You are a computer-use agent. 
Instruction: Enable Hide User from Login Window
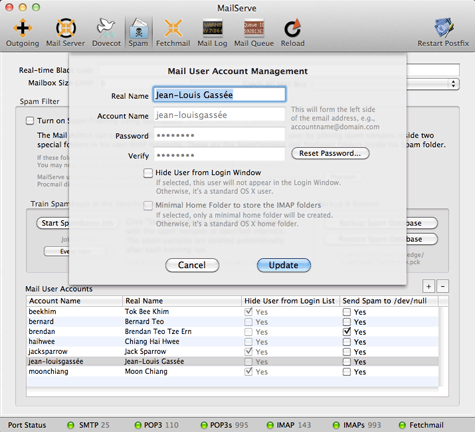coord(148,173)
